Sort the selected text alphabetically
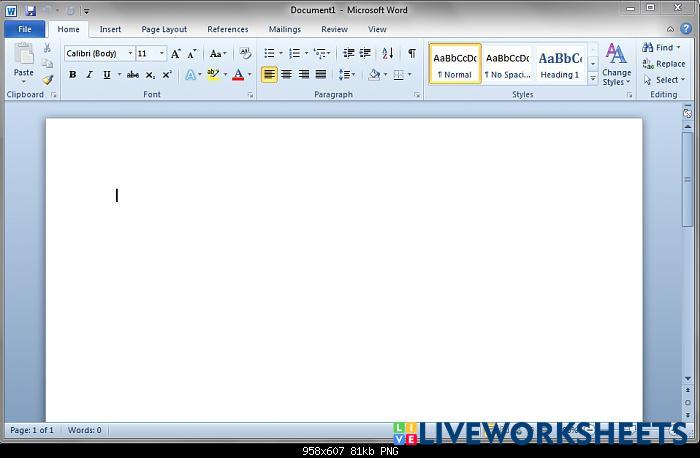The image size is (700, 458). coord(389,54)
